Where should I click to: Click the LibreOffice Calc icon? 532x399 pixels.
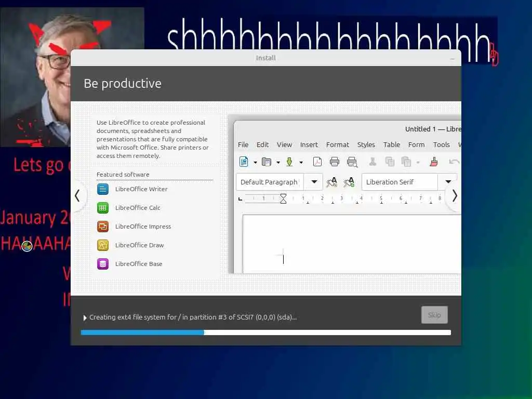tap(103, 208)
